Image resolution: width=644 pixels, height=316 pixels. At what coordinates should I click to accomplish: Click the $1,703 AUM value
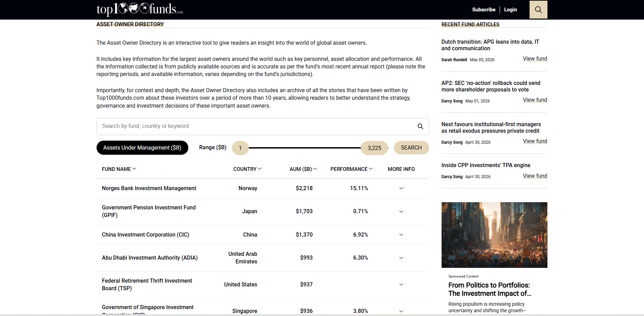coord(304,211)
